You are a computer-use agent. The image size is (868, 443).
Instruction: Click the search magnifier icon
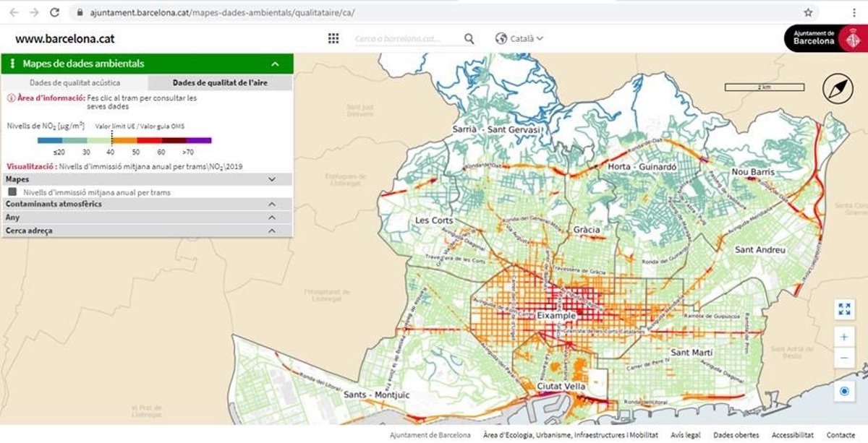point(469,39)
